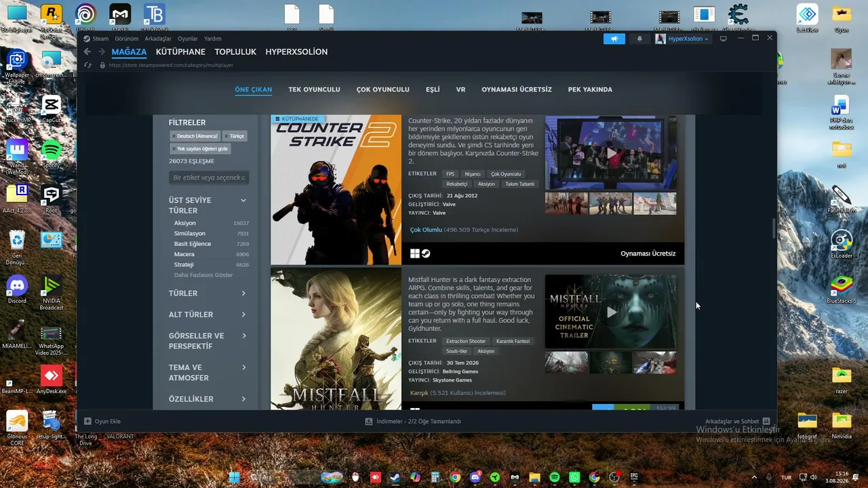Viewport: 868px width, 488px height.
Task: Open WhatsApp from the taskbar
Action: (x=574, y=477)
